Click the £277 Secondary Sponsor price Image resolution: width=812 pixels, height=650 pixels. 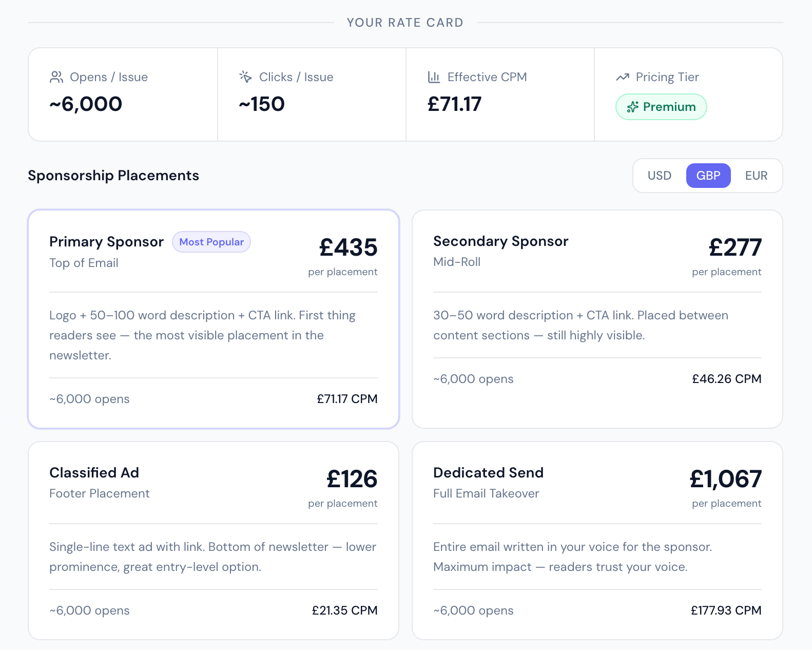(x=734, y=247)
